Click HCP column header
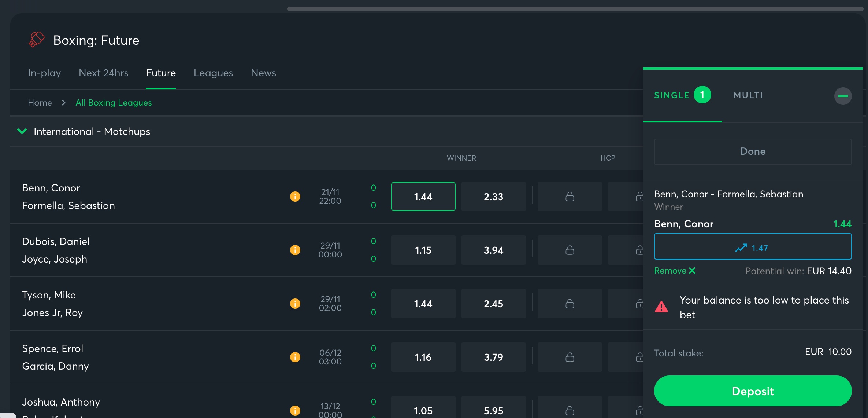The image size is (868, 418). pos(608,158)
